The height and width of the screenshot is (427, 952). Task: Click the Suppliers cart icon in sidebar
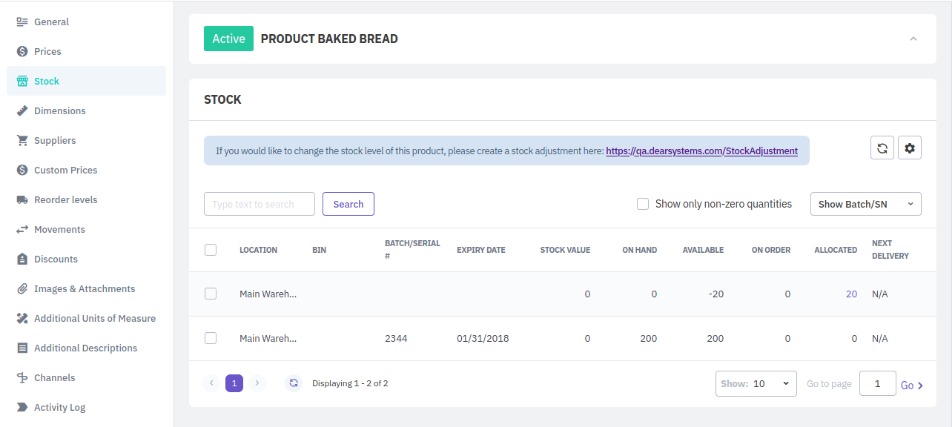tap(22, 141)
